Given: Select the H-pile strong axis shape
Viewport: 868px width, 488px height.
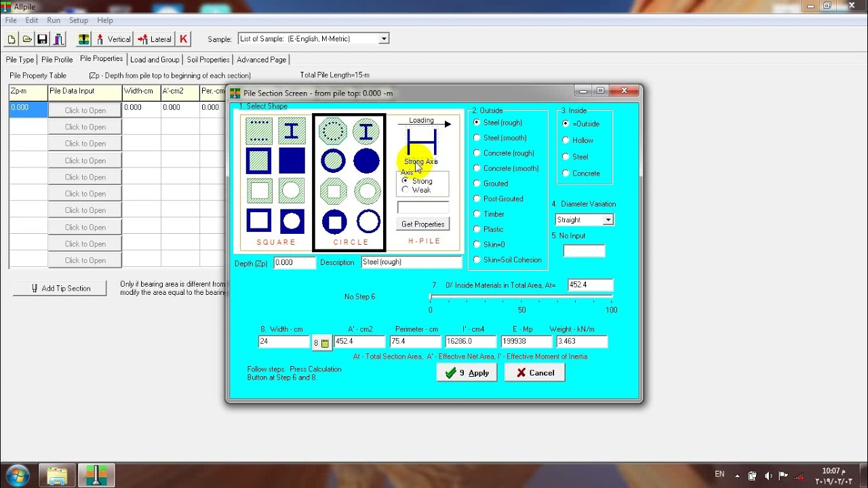Looking at the screenshot, I should 422,142.
